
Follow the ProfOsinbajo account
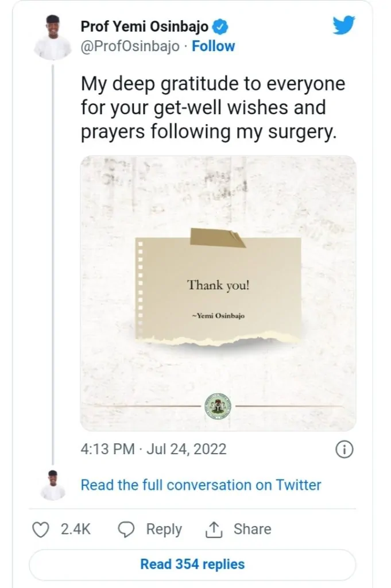pos(213,47)
